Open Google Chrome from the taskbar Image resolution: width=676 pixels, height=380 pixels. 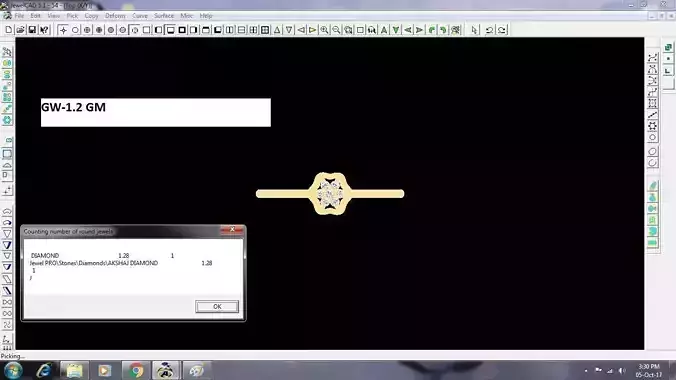136,371
